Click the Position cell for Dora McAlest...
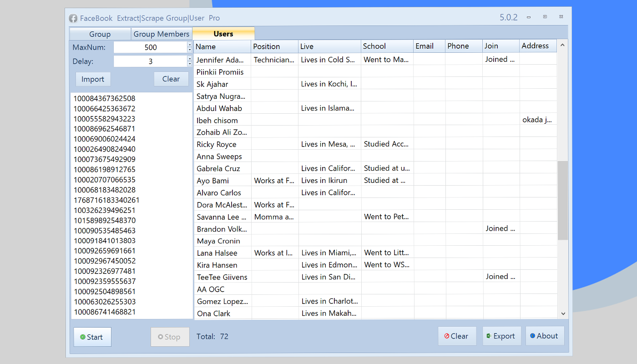 [275, 205]
